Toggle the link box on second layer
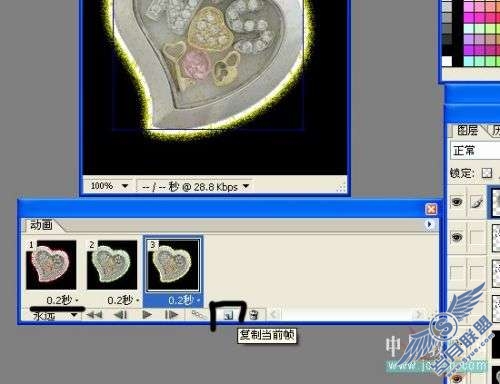The width and height of the screenshot is (500, 384). pos(477,237)
